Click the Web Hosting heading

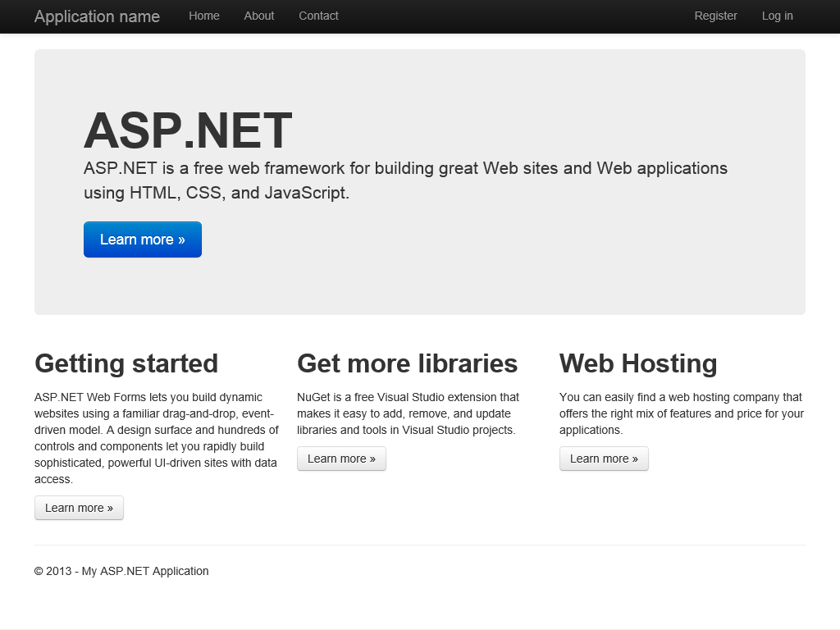638,363
